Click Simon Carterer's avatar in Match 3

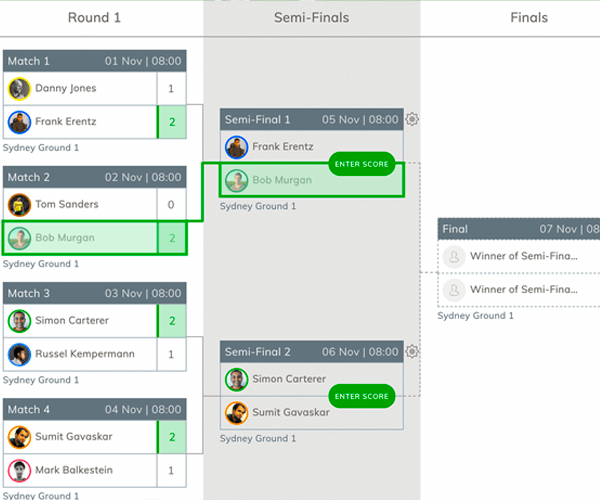pos(18,321)
